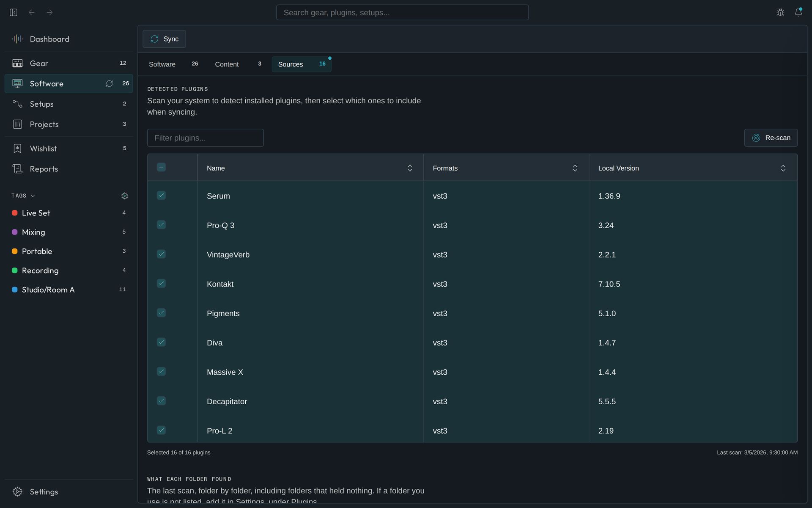Click Pigments version 5.1.0

(607, 314)
